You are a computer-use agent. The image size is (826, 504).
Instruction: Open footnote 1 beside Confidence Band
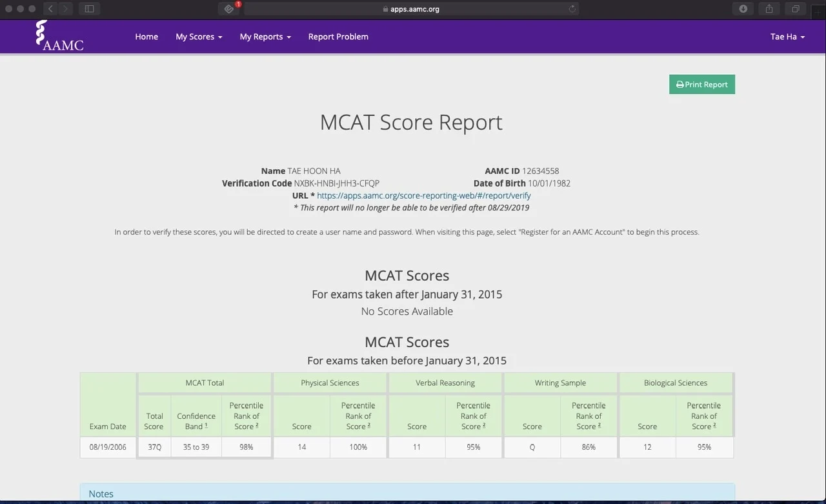point(206,424)
